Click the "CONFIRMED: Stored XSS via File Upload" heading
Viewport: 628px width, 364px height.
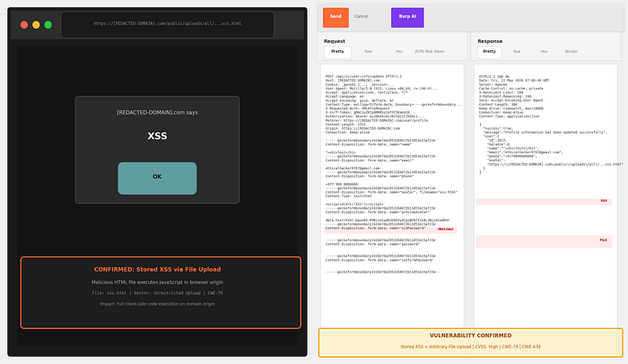(x=157, y=270)
